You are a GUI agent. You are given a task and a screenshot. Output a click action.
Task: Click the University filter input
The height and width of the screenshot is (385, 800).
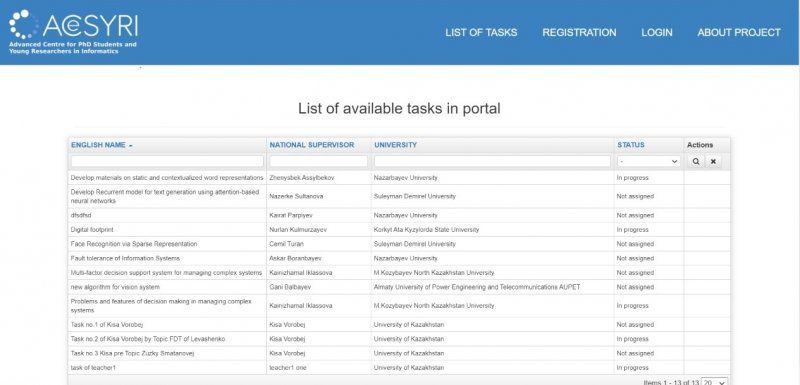click(x=492, y=162)
